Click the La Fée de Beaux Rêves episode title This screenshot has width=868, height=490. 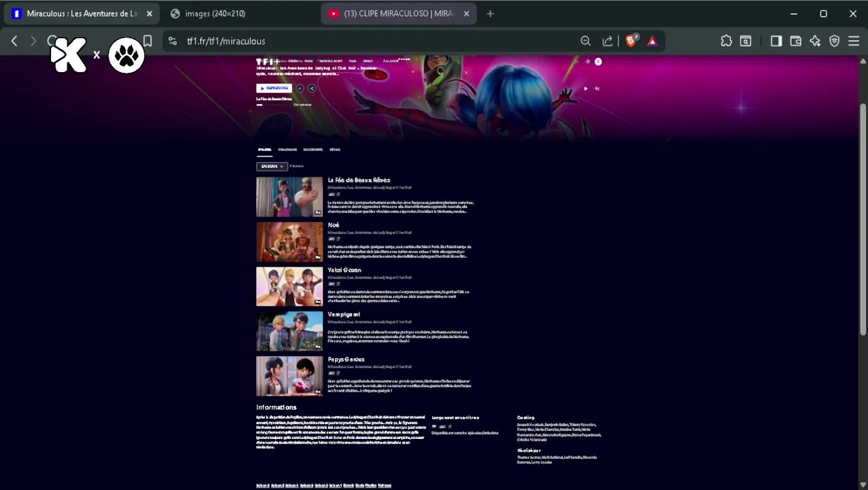point(359,180)
